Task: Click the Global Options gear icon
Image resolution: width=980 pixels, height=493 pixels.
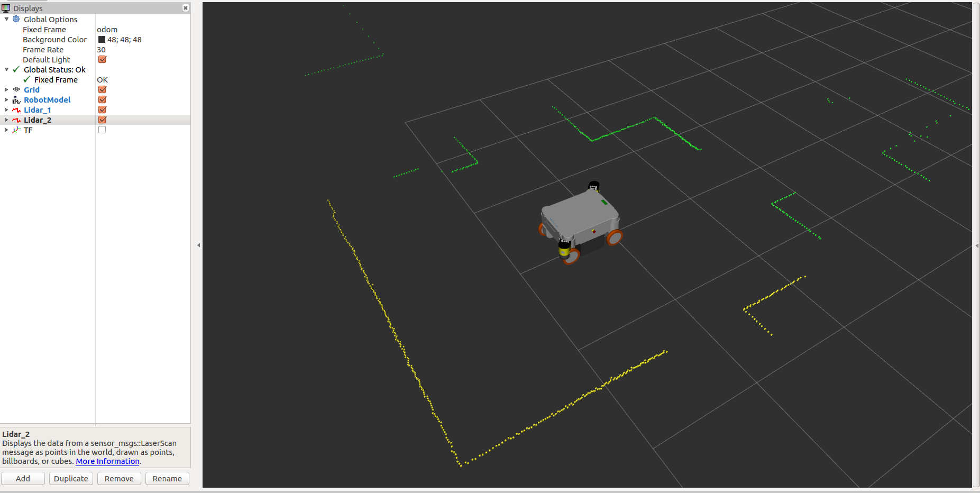Action: click(x=16, y=19)
